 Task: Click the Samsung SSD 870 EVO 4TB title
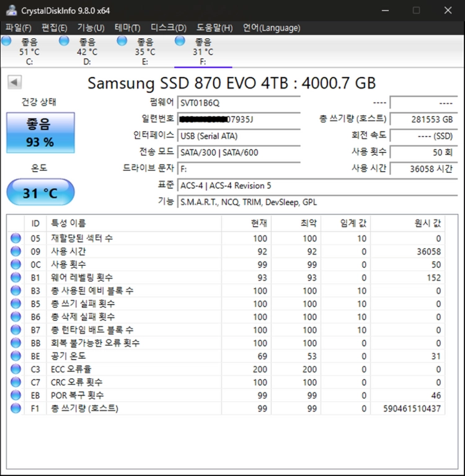[232, 83]
